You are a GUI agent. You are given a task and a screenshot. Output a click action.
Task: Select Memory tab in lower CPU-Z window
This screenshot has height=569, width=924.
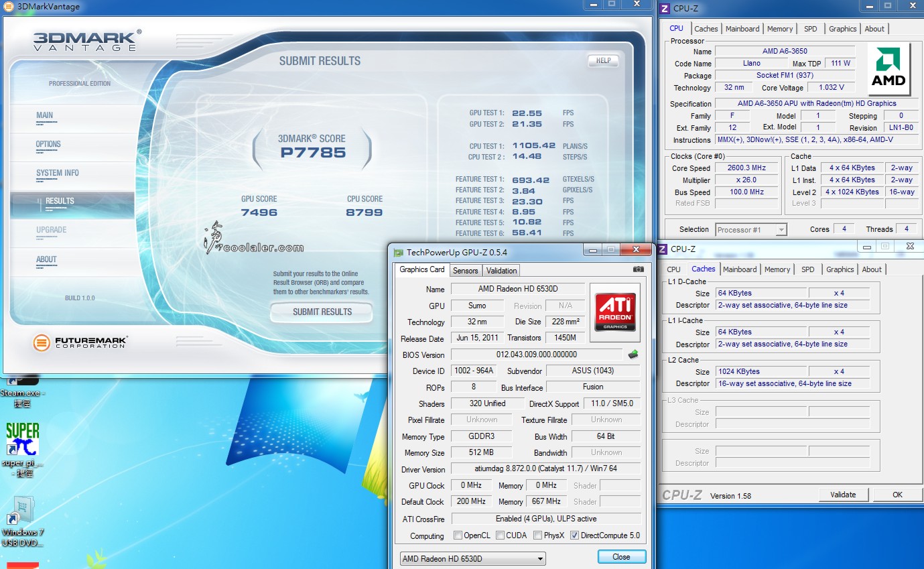click(x=777, y=269)
